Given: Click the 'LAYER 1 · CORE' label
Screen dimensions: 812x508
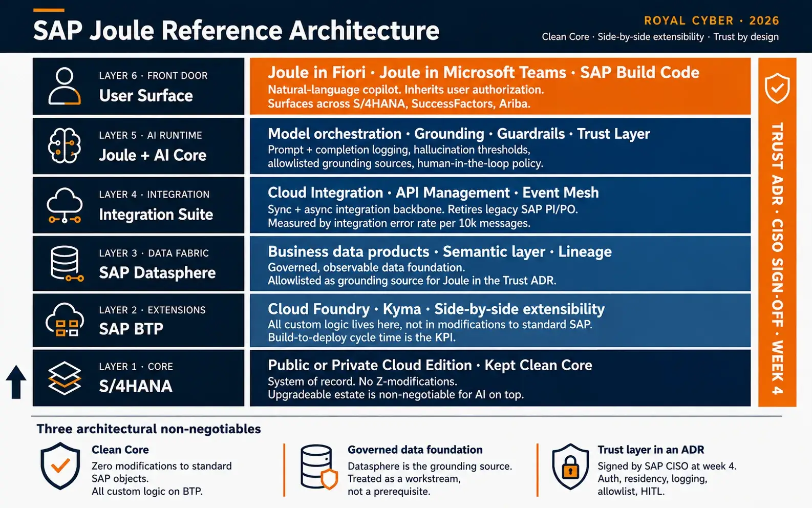Looking at the screenshot, I should pos(136,367).
